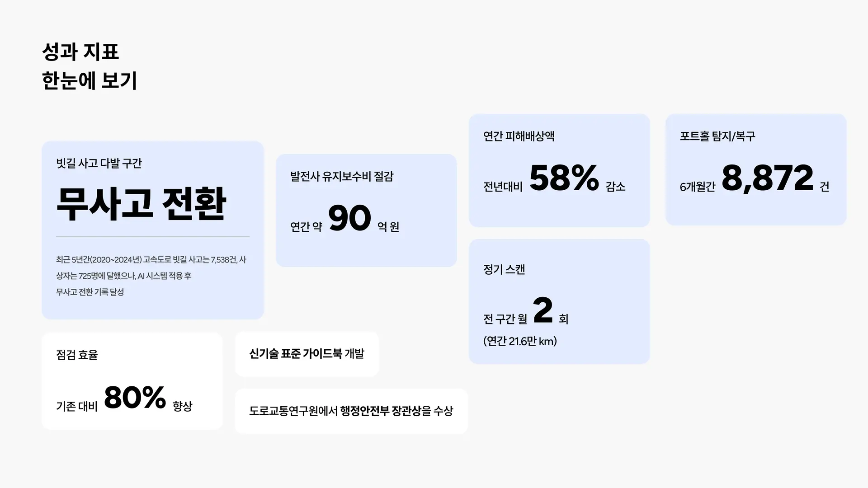Click the large "무사고 전환" headline
Screen dimensions: 868x488
point(141,204)
